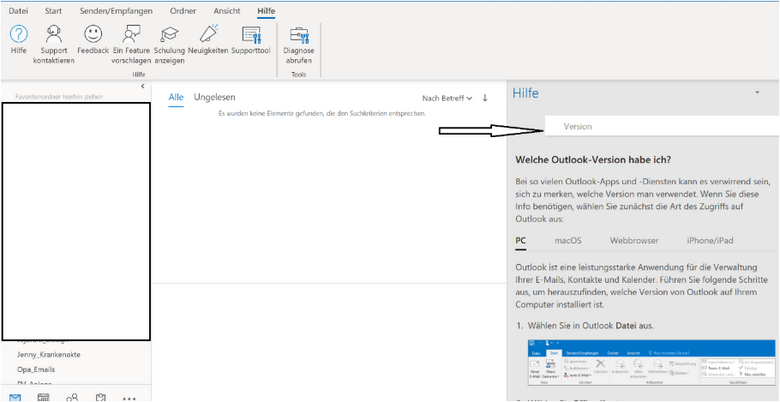Switch to the Start ribbon tab

coord(53,10)
